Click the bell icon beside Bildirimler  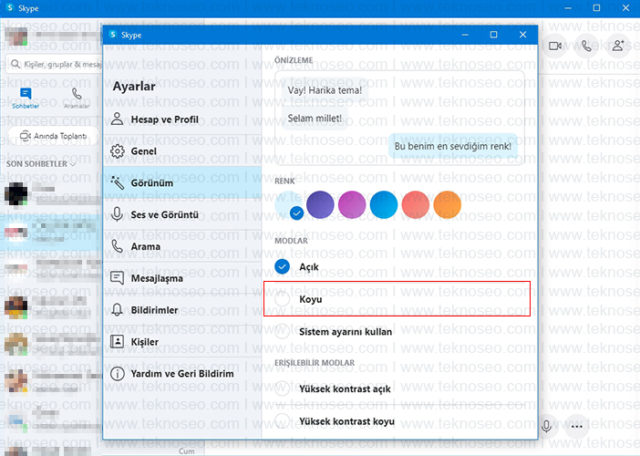coord(117,310)
